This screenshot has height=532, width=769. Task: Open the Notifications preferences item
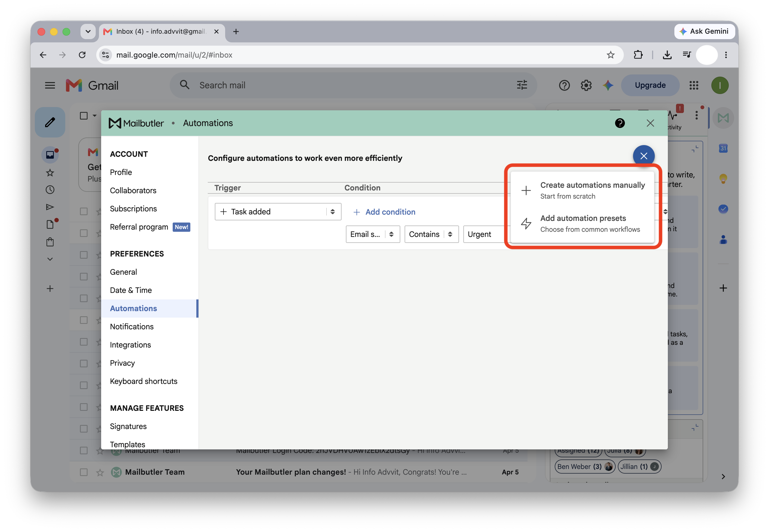tap(132, 327)
